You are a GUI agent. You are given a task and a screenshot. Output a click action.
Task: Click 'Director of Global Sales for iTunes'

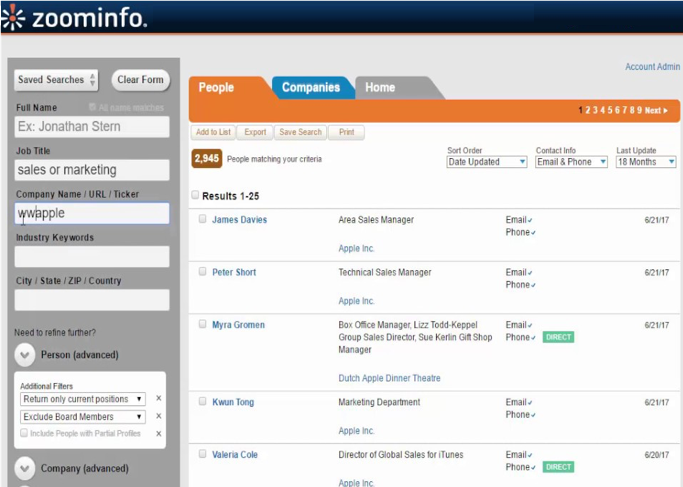pyautogui.click(x=401, y=455)
